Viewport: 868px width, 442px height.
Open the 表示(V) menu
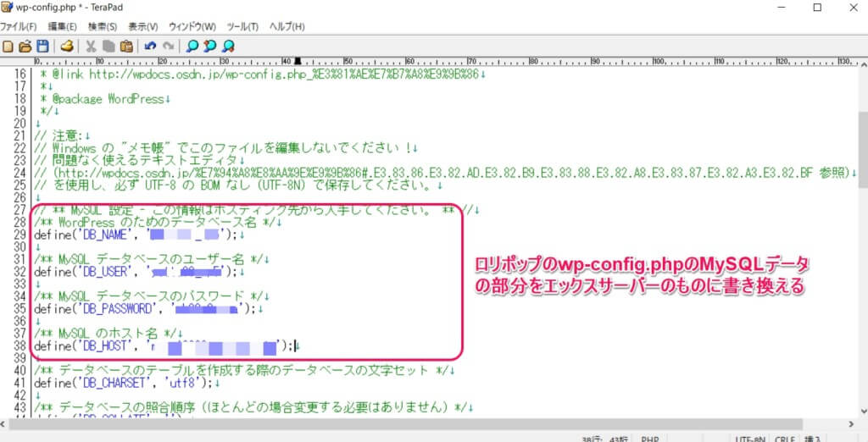pos(142,26)
